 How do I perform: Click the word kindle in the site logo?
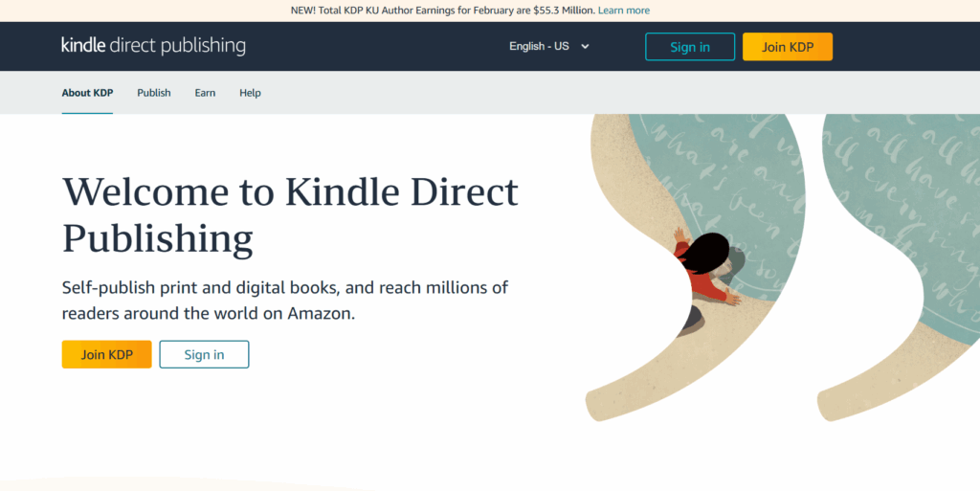pyautogui.click(x=83, y=45)
